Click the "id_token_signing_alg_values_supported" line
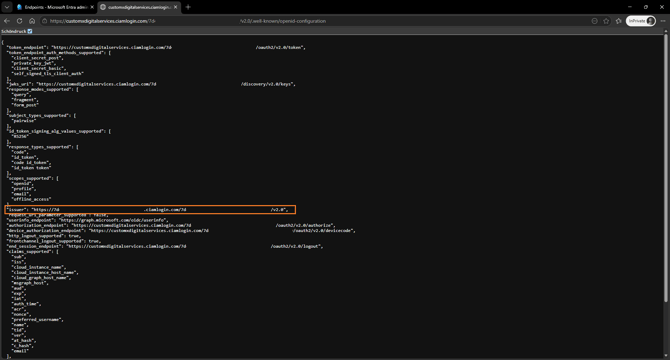Viewport: 670px width, 360px height. [x=59, y=131]
